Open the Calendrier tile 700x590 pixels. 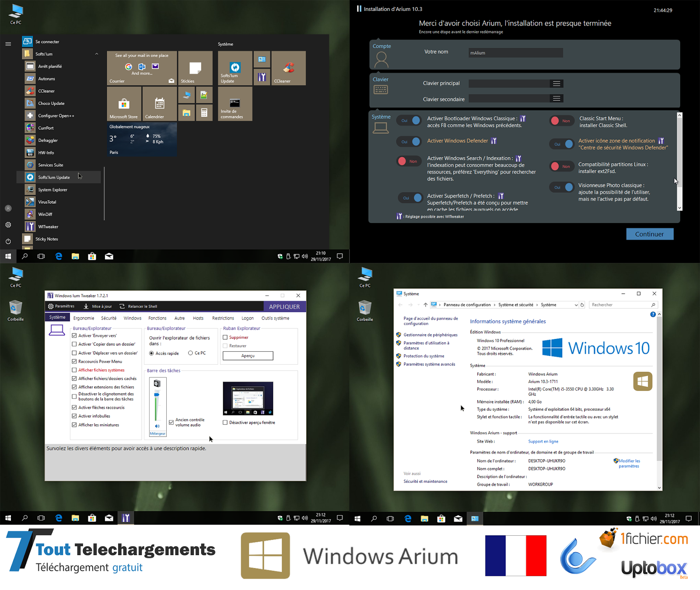tap(160, 104)
